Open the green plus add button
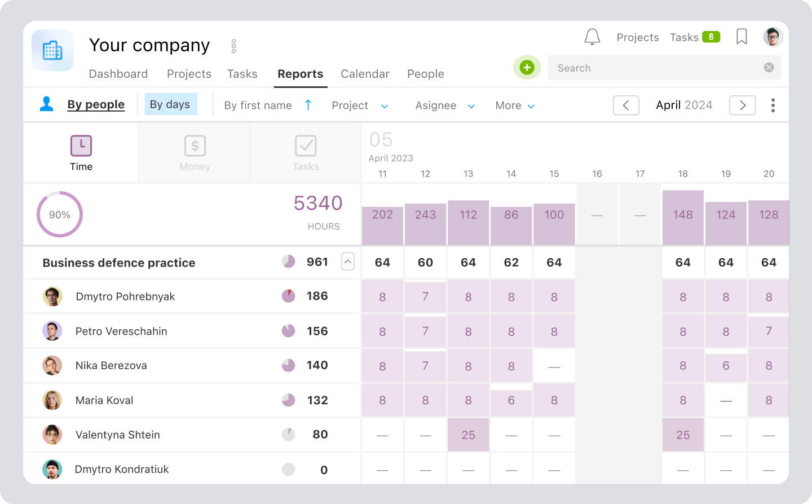 coord(527,67)
